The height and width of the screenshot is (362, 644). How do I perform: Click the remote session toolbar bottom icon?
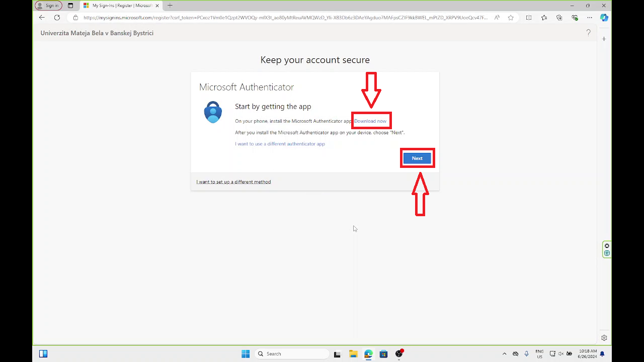click(607, 253)
